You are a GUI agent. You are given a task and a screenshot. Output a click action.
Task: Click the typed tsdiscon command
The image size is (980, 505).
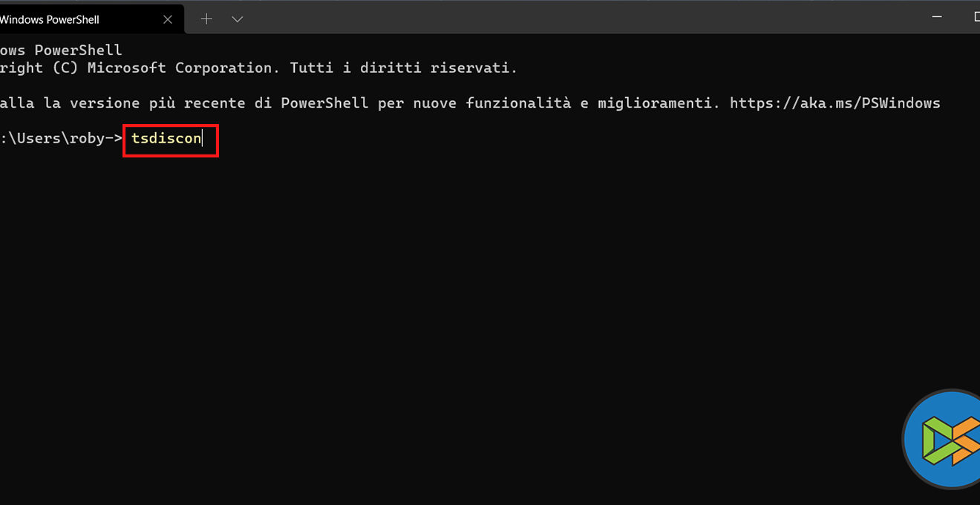[x=166, y=139]
